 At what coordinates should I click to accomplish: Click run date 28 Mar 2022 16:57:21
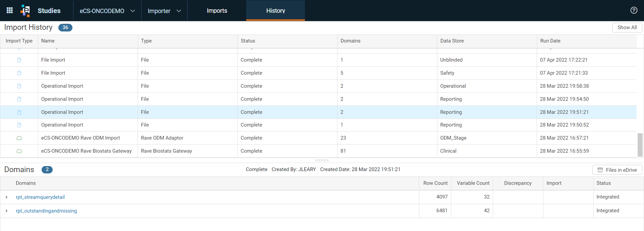tap(564, 138)
